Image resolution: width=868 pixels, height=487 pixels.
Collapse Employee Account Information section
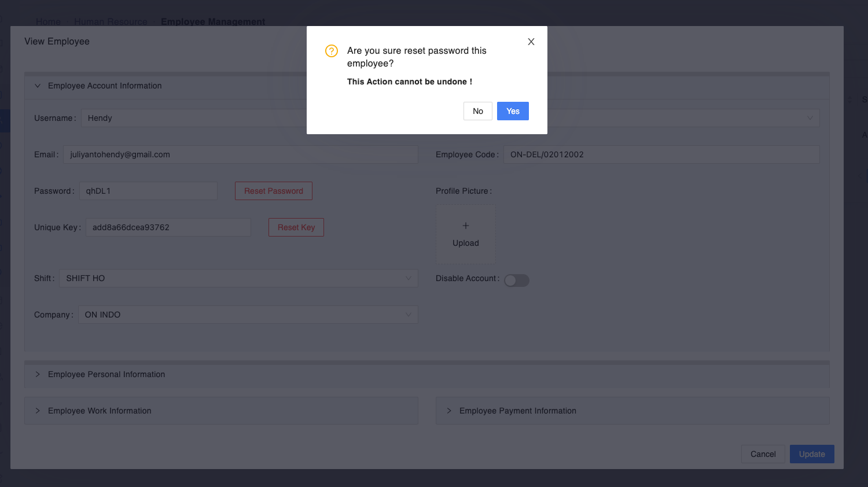(38, 86)
